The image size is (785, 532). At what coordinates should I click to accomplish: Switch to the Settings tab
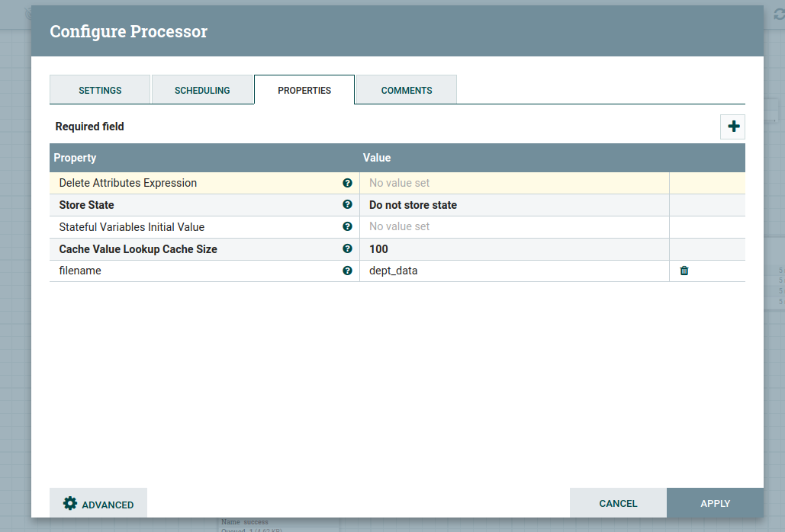click(100, 90)
